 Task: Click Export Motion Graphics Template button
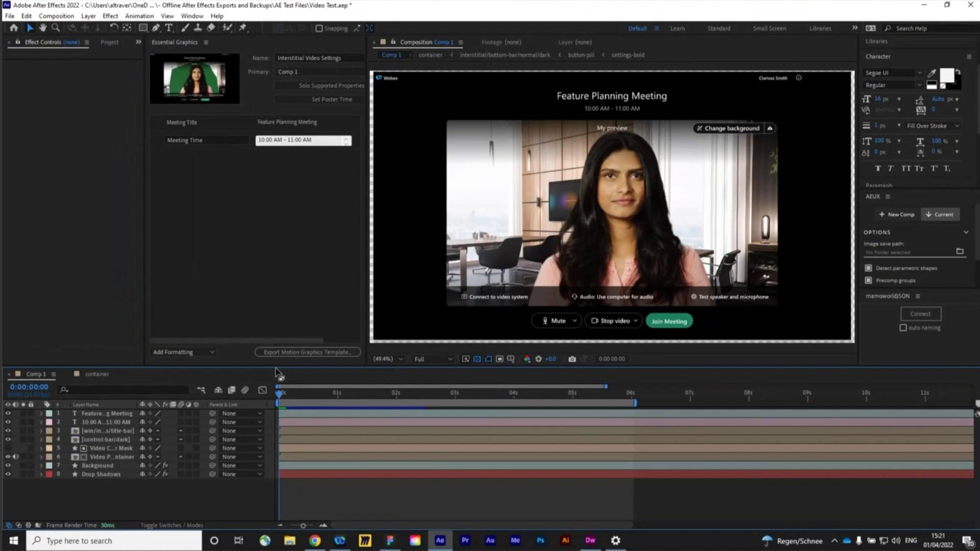308,352
